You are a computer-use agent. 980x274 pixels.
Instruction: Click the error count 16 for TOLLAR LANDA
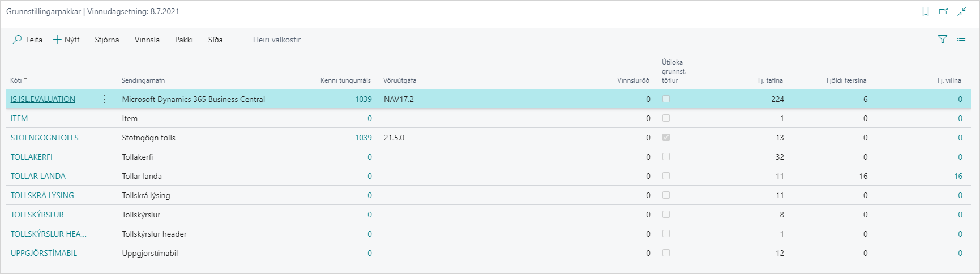click(x=957, y=176)
